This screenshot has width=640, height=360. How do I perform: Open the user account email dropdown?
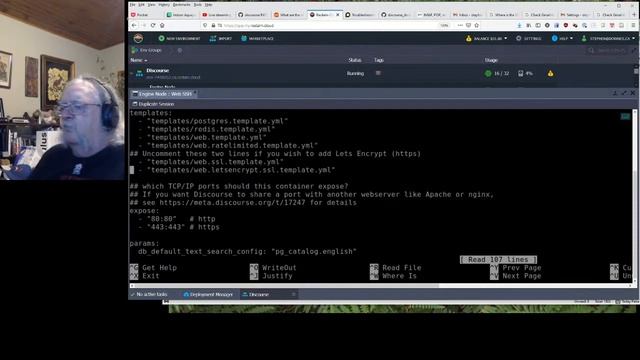[608, 38]
